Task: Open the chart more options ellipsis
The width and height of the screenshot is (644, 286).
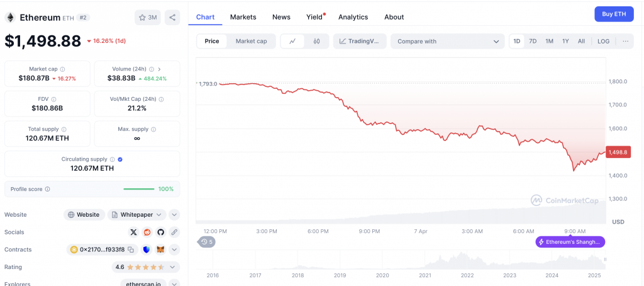Action: point(626,41)
